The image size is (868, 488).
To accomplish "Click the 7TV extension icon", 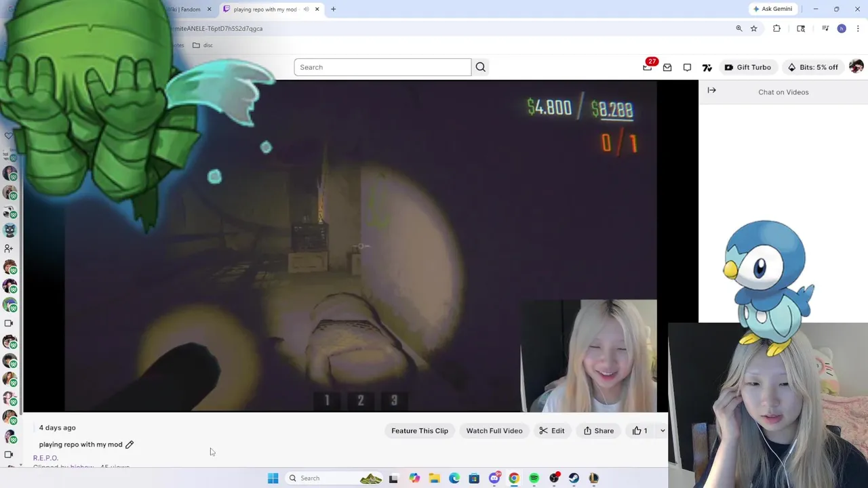I will [707, 67].
